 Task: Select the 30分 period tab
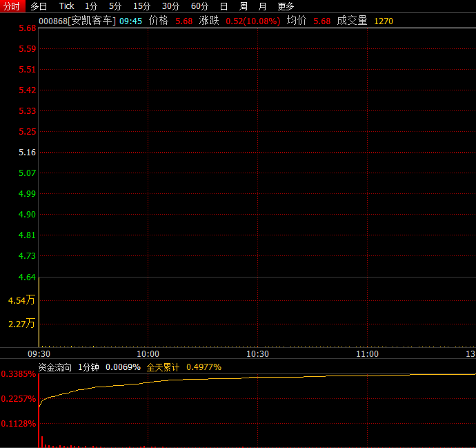tap(170, 6)
